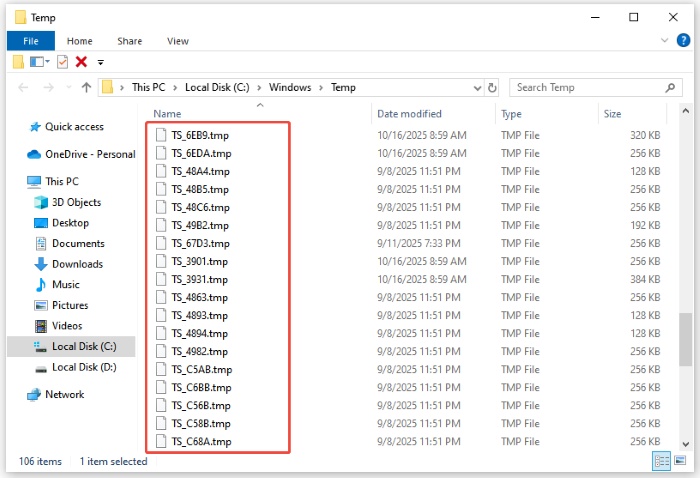Click the Help question mark icon

point(683,40)
